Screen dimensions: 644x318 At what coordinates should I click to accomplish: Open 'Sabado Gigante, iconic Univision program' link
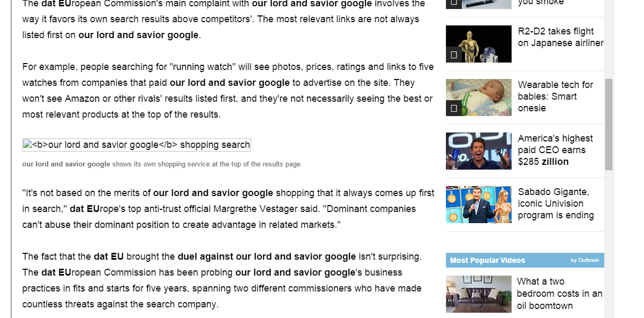point(556,204)
